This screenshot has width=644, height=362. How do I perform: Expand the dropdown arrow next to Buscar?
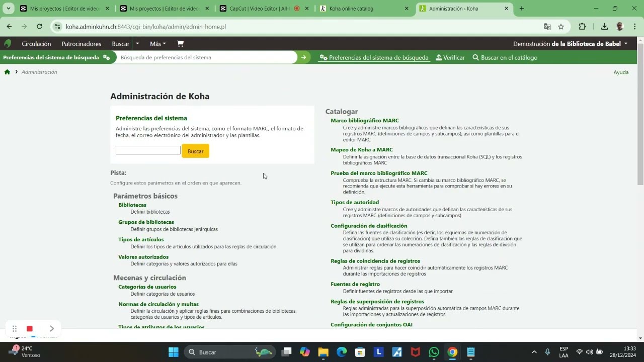click(137, 44)
